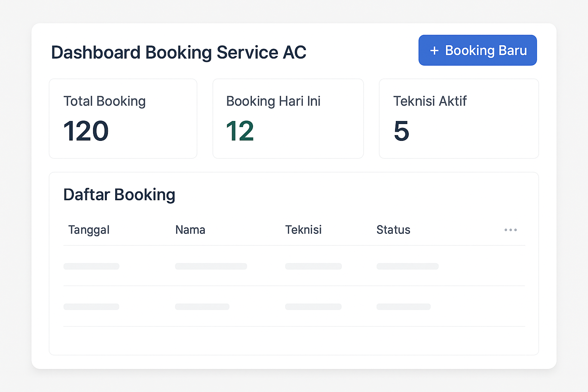588x392 pixels.
Task: Click second row's Status placeholder cell
Action: pyautogui.click(x=403, y=307)
